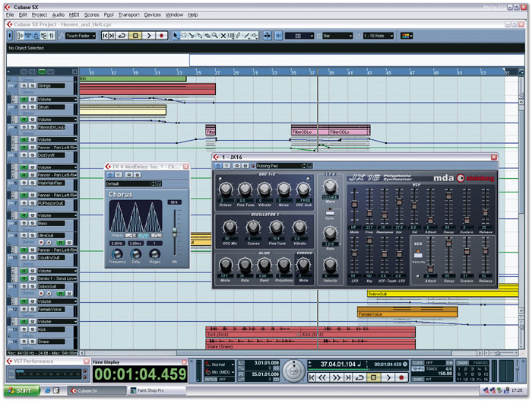The width and height of the screenshot is (532, 401).
Task: Click the top toolbar Stop button
Action: tap(135, 36)
